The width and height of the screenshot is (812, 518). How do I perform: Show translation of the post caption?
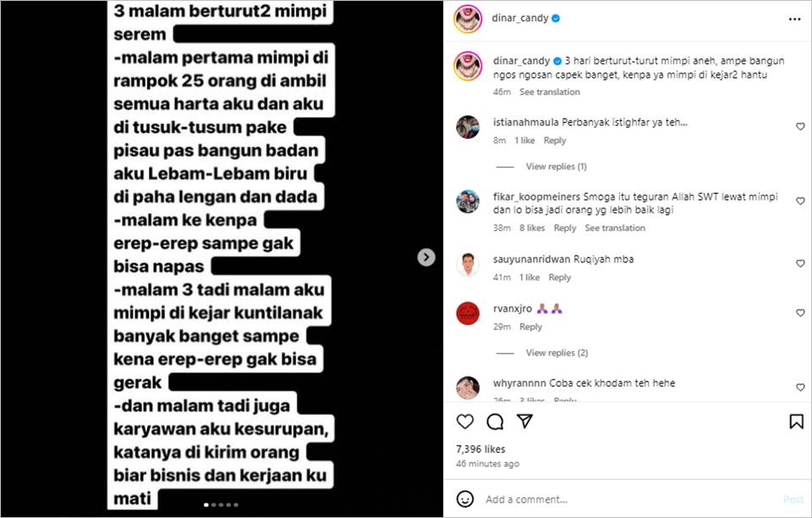click(x=550, y=91)
